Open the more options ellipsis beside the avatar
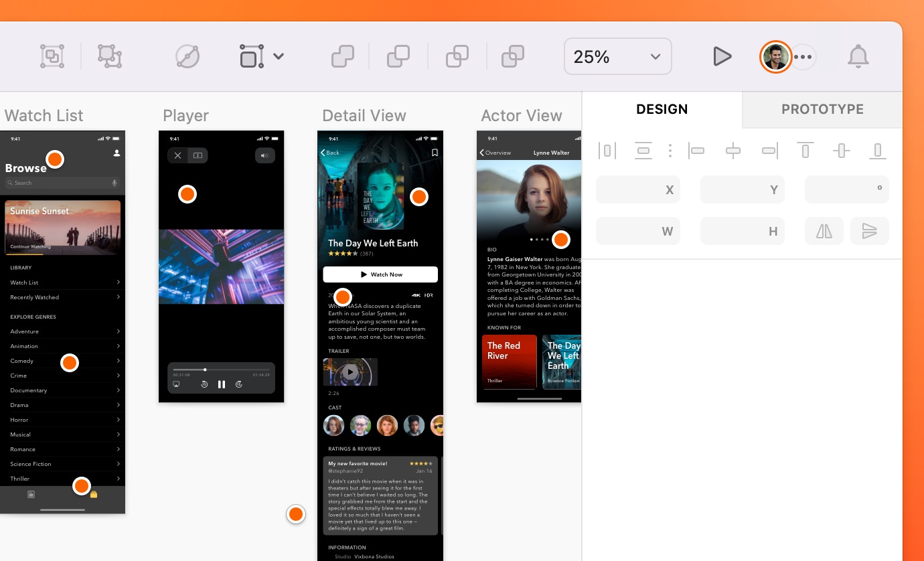The image size is (924, 561). 803,57
